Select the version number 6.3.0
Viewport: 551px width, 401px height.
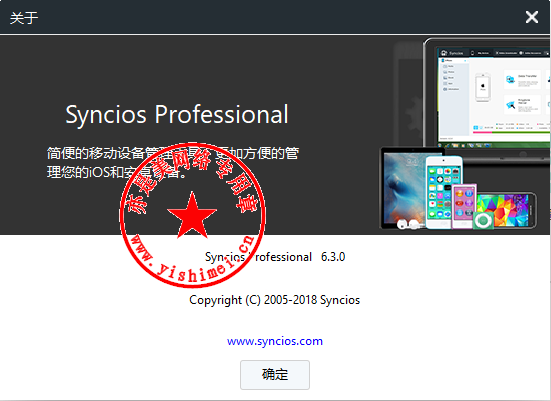333,257
